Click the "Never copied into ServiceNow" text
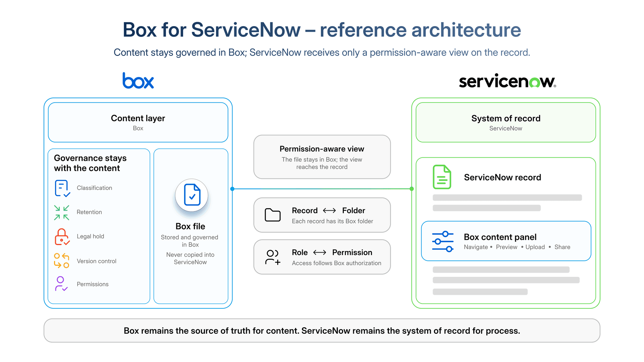Viewport: 644px width, 362px height. (x=190, y=258)
